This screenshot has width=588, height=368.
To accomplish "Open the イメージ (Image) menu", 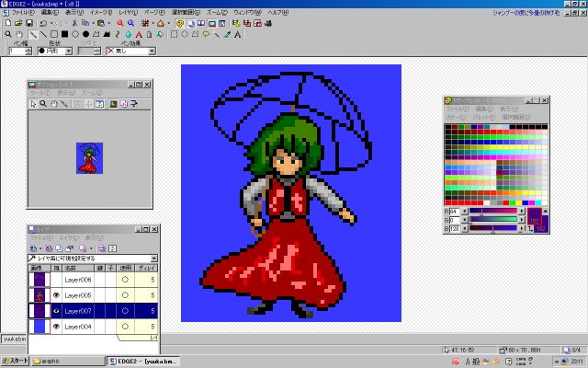I will 101,12.
